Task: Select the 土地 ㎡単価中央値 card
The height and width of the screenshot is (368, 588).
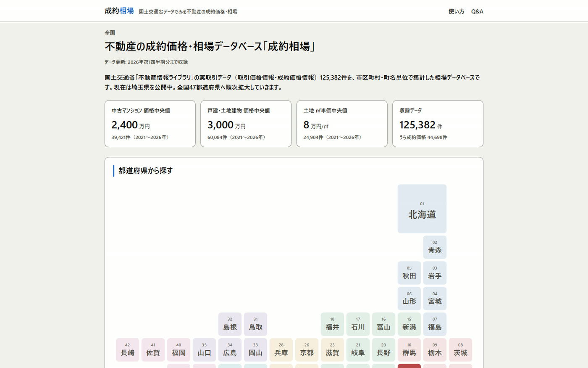Action: 342,124
